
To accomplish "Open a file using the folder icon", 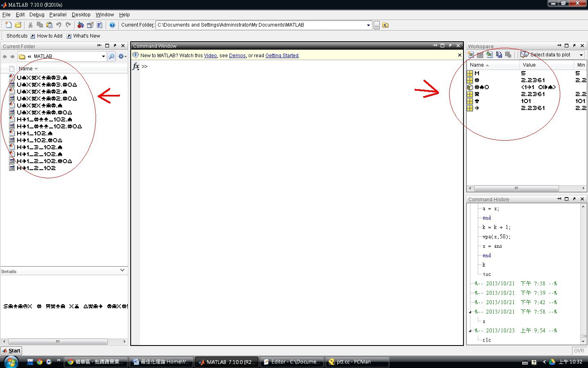I will pos(18,25).
